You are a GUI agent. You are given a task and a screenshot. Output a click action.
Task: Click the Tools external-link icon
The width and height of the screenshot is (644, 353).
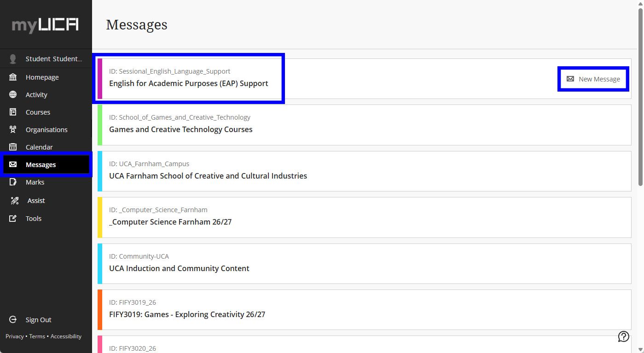point(13,218)
